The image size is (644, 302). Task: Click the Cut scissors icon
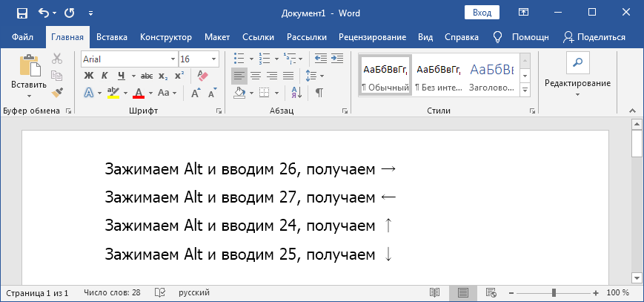(57, 59)
